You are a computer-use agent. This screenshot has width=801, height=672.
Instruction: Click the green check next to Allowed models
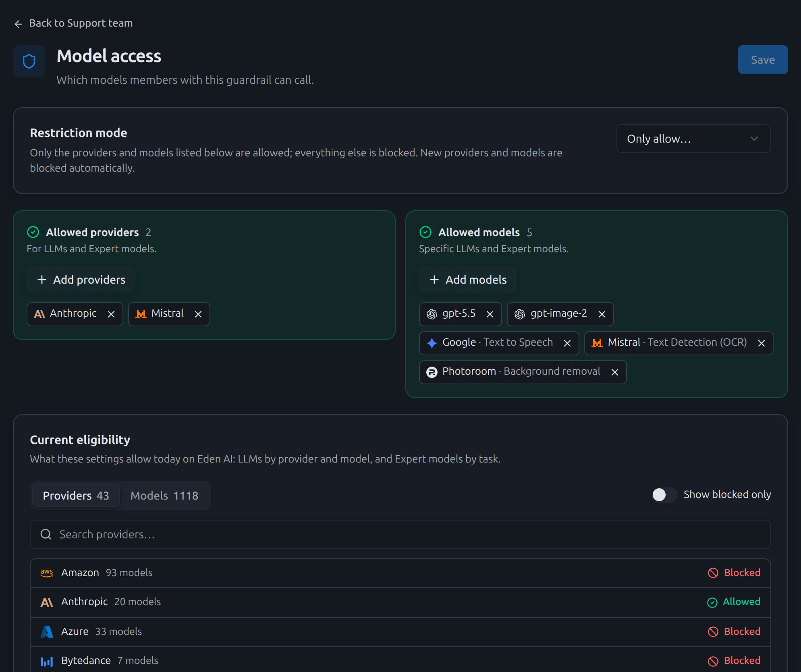425,232
